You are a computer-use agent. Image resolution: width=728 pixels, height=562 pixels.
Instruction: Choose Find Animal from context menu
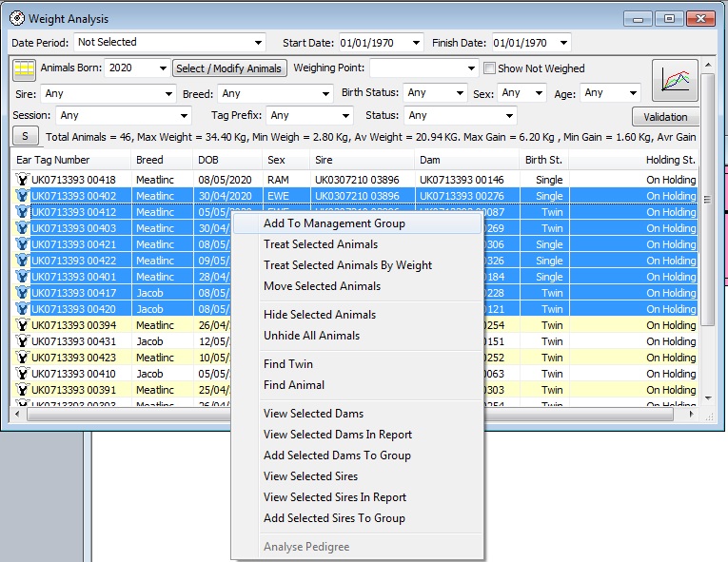click(x=358, y=385)
